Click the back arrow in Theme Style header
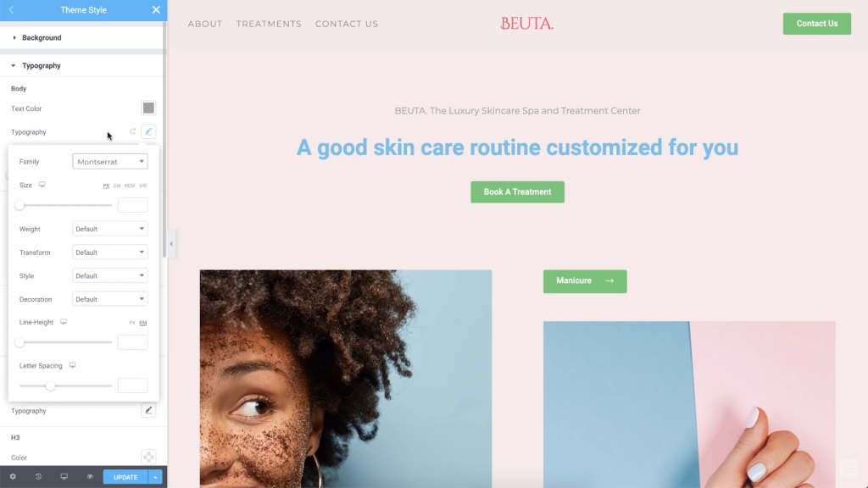The height and width of the screenshot is (488, 868). (x=11, y=10)
